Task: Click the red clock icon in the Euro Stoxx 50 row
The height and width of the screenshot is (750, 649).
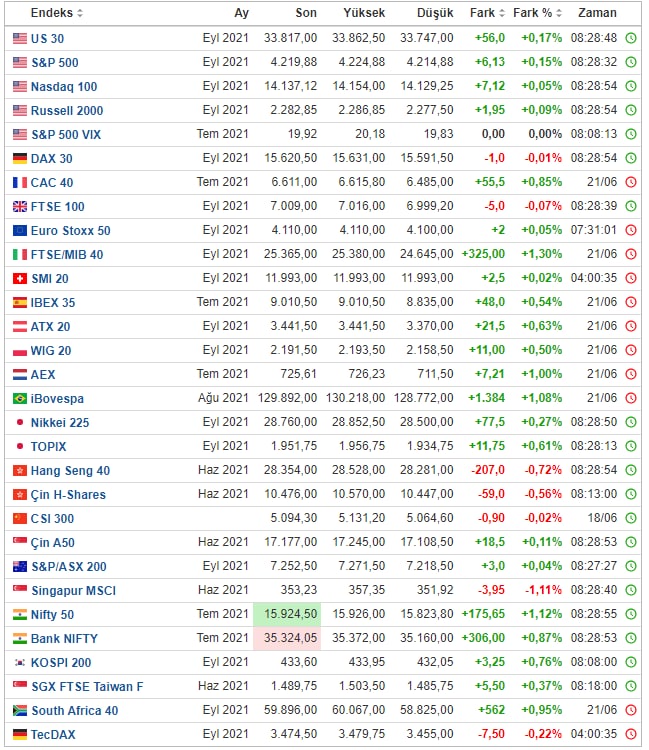Action: [x=631, y=230]
